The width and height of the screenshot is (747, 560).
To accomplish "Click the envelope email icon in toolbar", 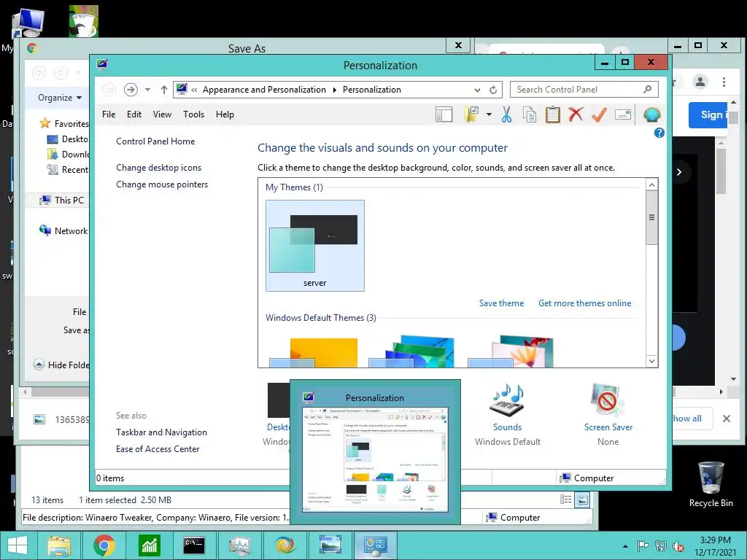I will click(x=623, y=114).
